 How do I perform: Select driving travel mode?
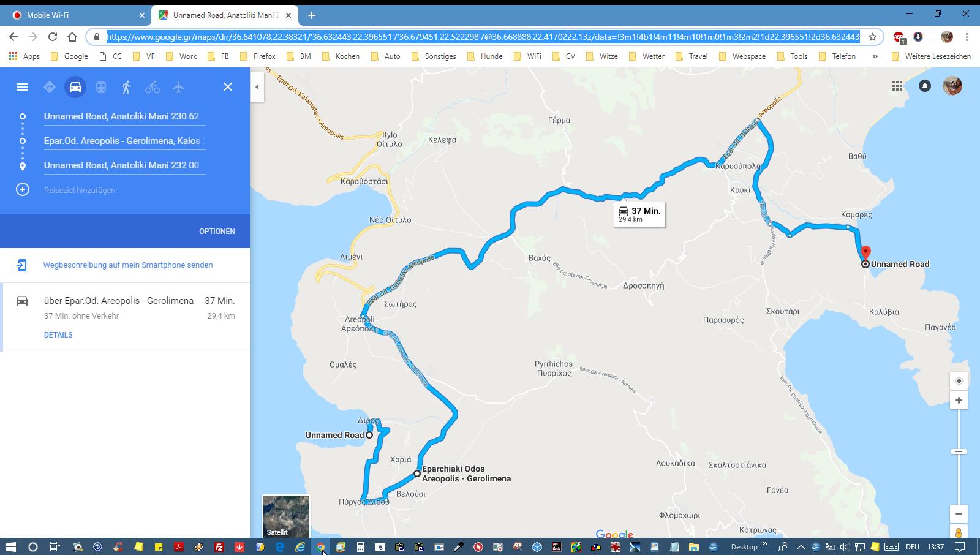75,87
